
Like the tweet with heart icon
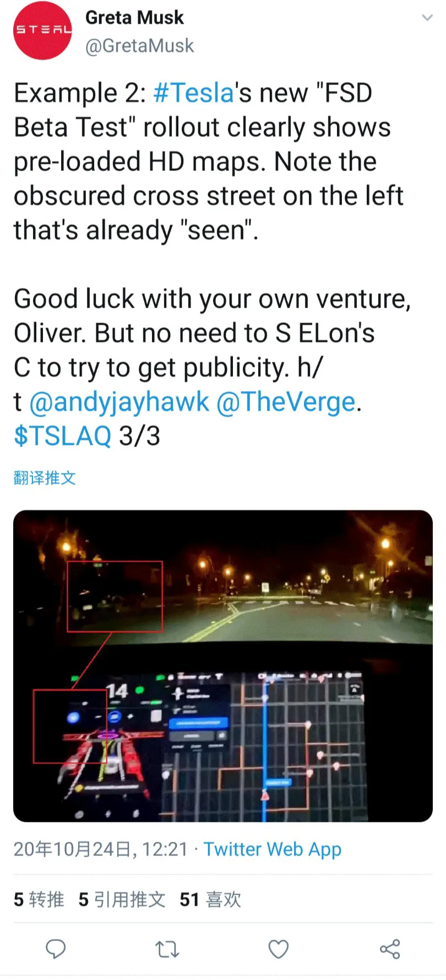[x=278, y=949]
